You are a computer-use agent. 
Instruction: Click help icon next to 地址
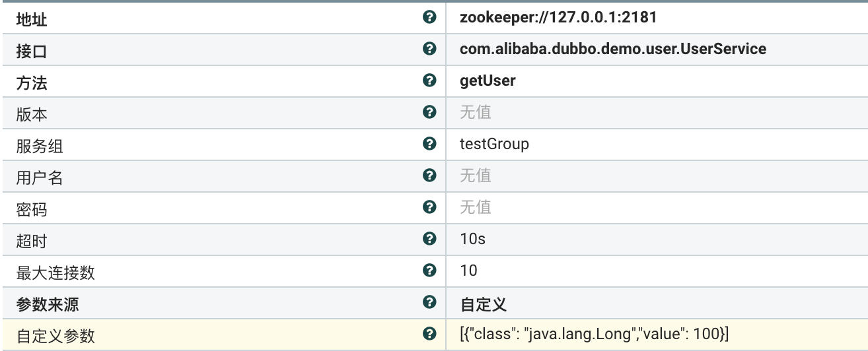[430, 17]
